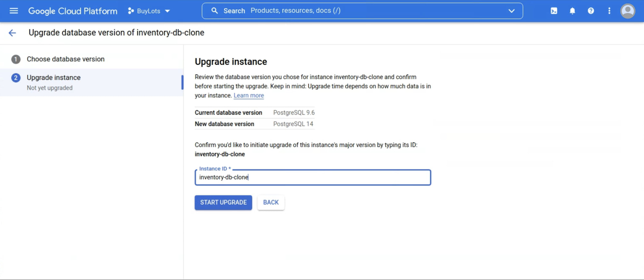
Task: Click the search magnifier icon
Action: pos(215,11)
